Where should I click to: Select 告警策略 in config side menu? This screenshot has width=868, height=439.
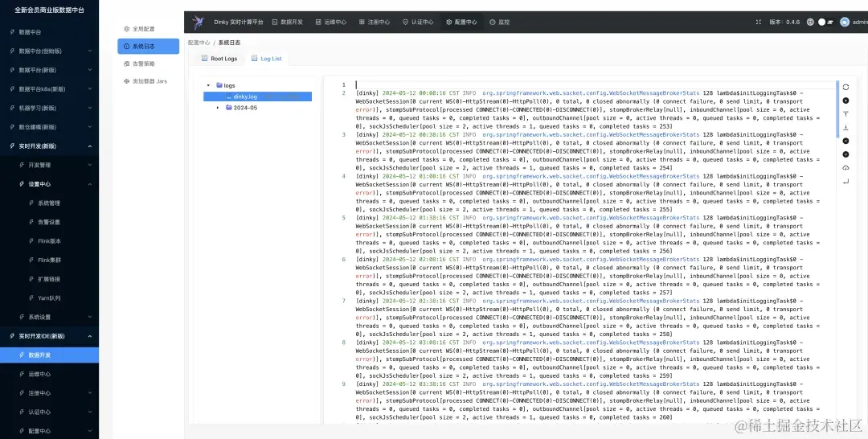point(149,64)
